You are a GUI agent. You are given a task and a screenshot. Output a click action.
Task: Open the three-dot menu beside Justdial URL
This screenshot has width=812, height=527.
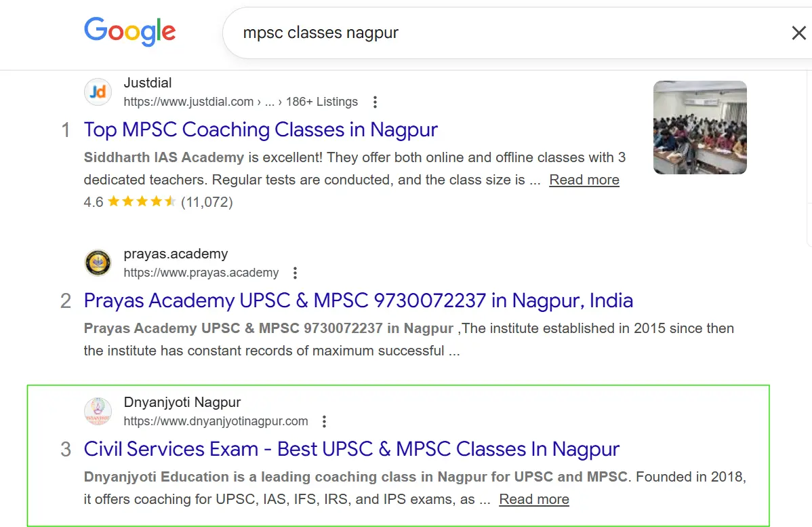(x=375, y=102)
